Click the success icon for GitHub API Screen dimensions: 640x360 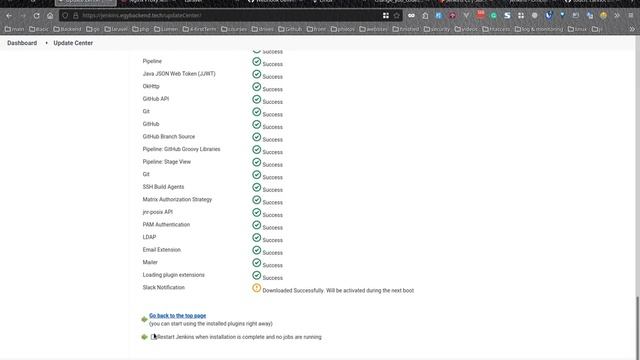point(256,100)
